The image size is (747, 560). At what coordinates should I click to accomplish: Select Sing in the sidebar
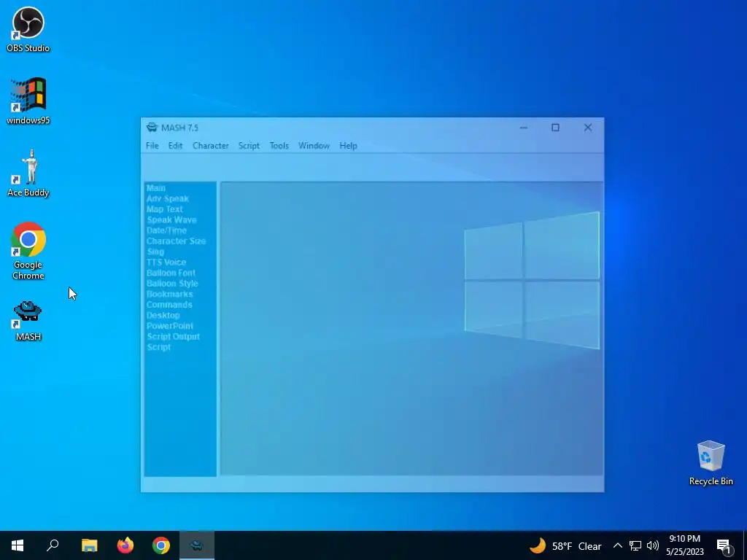click(x=155, y=252)
